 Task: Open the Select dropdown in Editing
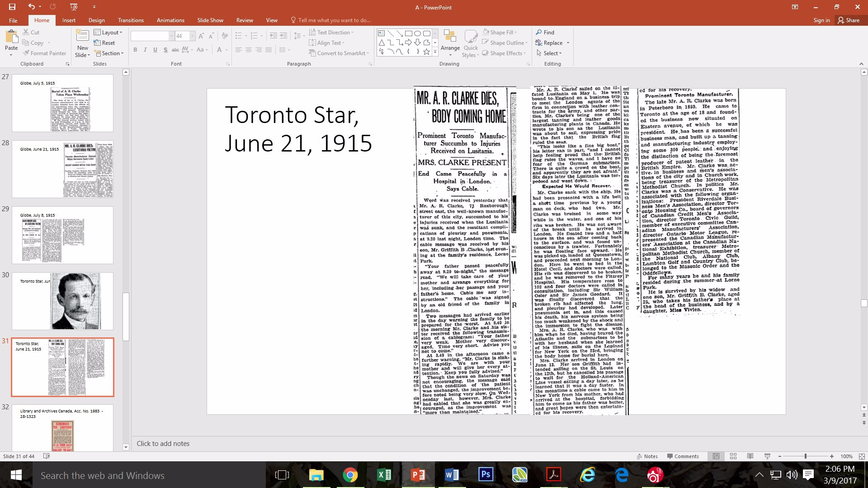point(549,53)
